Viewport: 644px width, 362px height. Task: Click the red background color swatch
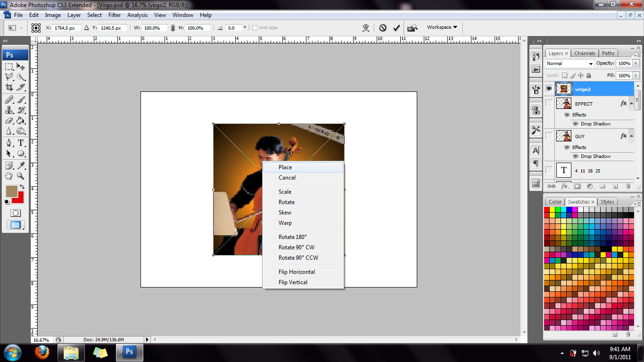click(20, 199)
